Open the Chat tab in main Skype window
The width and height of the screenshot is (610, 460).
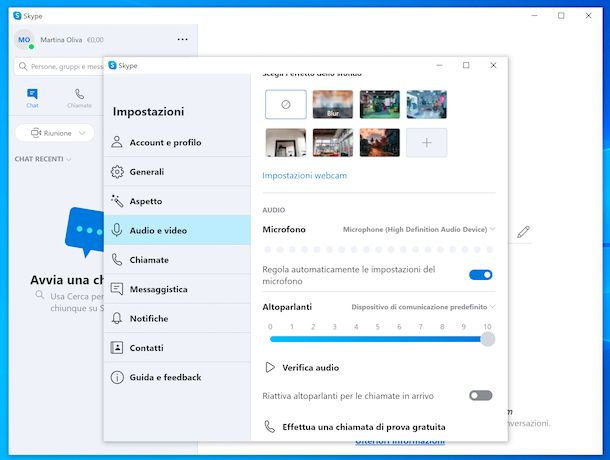point(32,98)
